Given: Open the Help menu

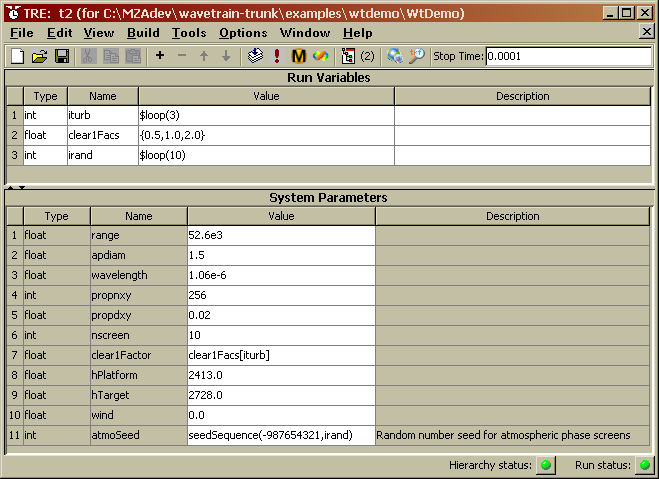Looking at the screenshot, I should coord(358,33).
